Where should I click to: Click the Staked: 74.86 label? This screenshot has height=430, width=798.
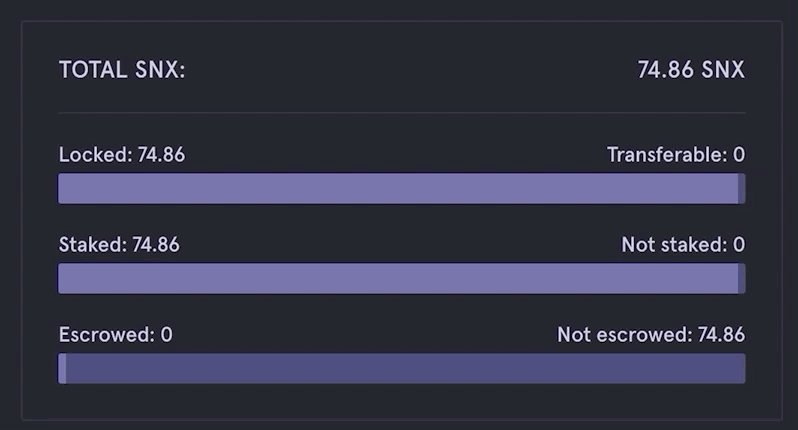119,245
